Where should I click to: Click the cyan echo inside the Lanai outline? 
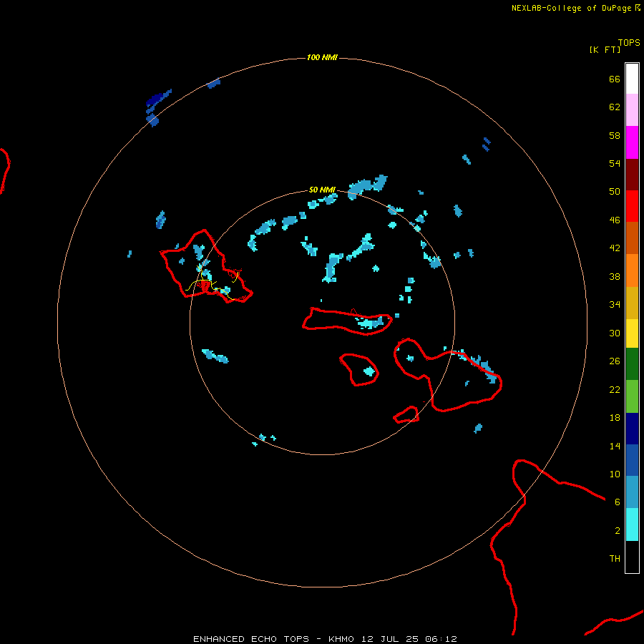pyautogui.click(x=369, y=371)
